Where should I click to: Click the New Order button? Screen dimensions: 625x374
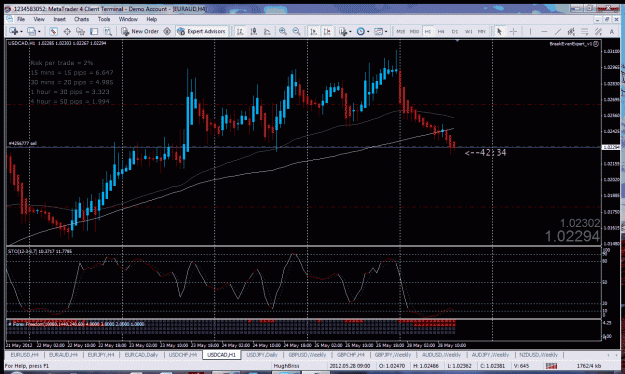(x=140, y=31)
